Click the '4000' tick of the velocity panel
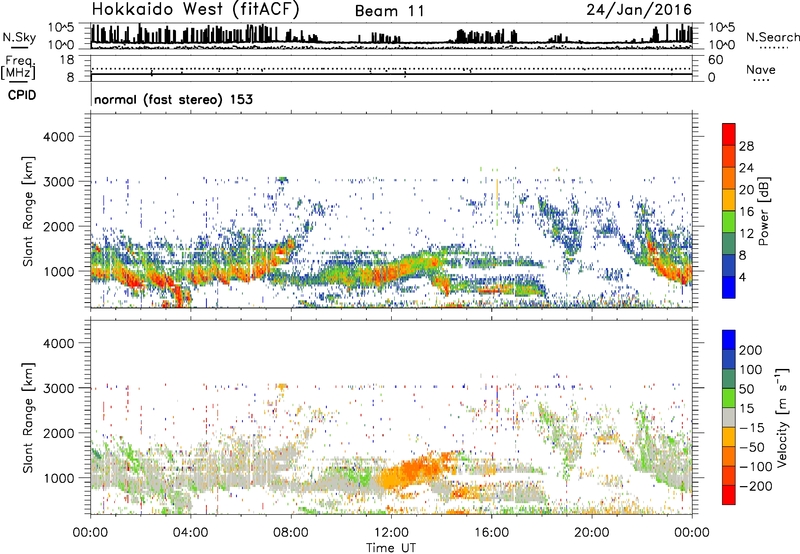 (x=59, y=343)
